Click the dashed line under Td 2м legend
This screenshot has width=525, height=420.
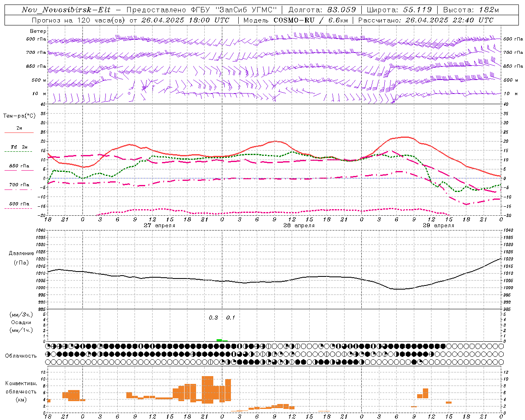18,152
